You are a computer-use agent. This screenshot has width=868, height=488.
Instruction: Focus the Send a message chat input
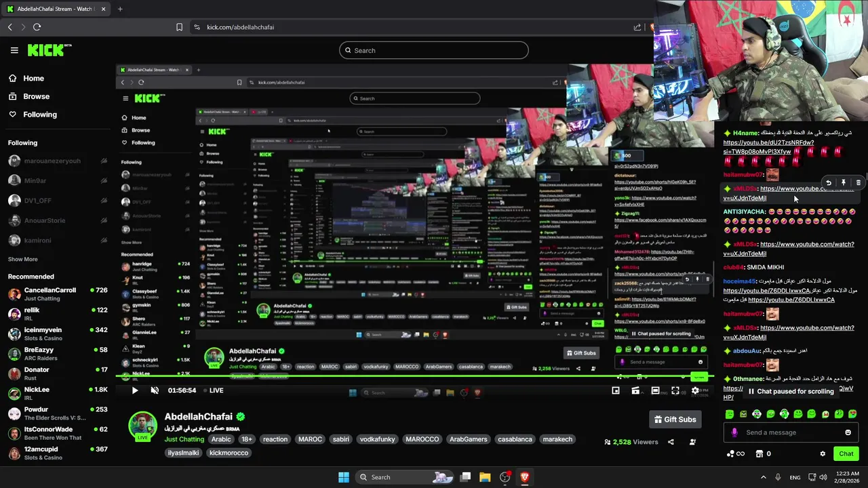coord(790,432)
